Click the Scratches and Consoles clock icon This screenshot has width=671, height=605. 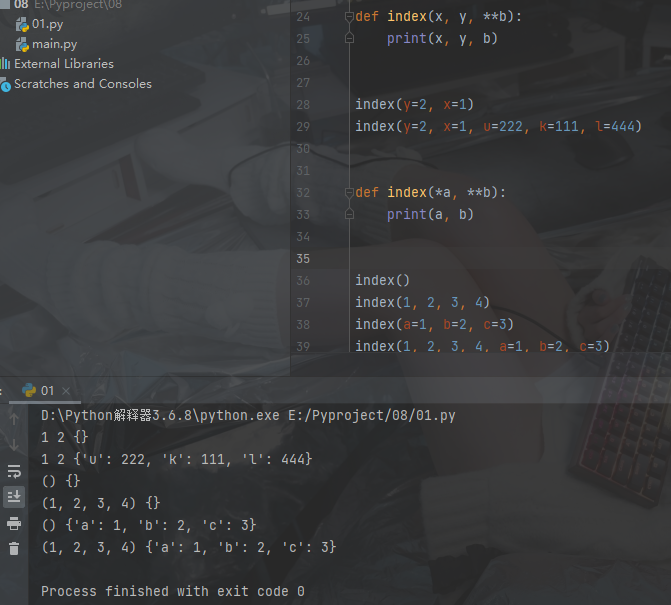5,85
